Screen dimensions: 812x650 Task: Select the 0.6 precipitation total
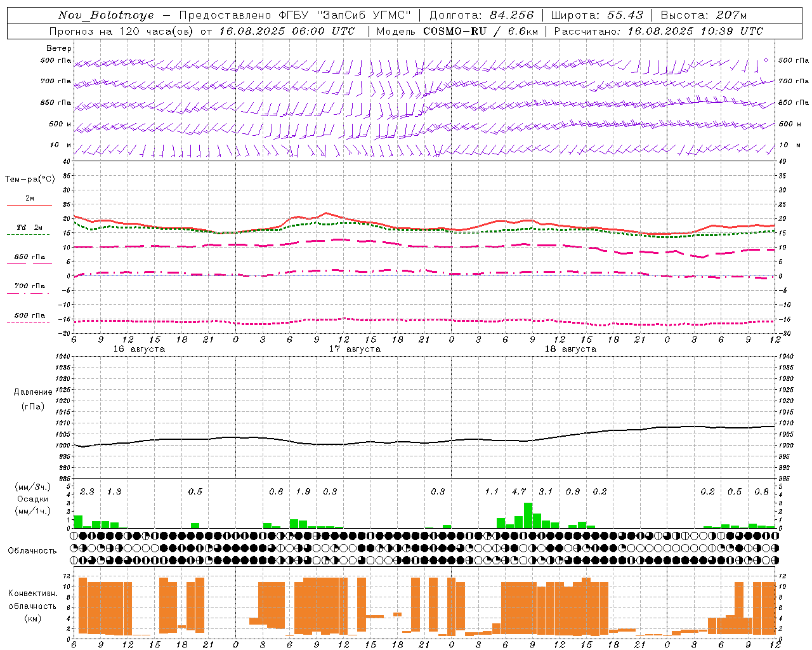(x=276, y=492)
